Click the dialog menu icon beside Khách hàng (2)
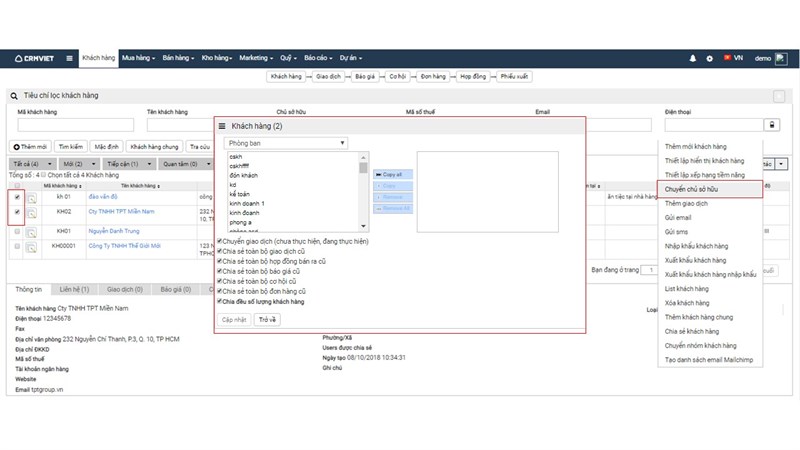800x450 pixels. point(222,126)
